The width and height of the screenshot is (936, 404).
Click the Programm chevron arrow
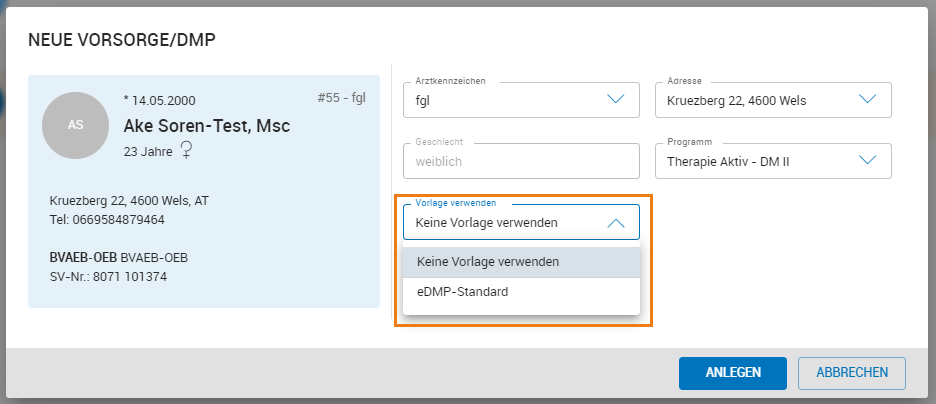tap(867, 160)
